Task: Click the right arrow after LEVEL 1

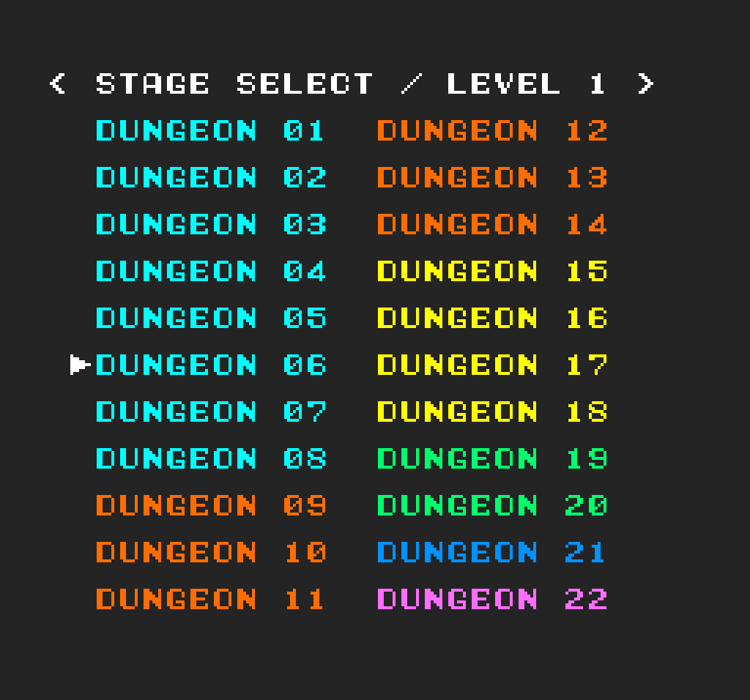Action: point(645,83)
